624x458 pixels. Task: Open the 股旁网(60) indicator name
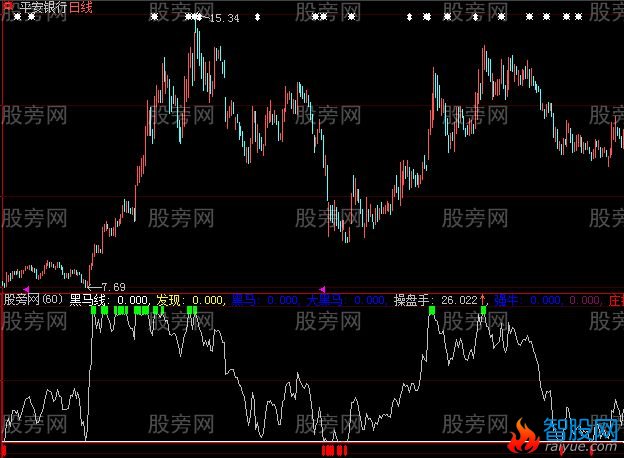[x=33, y=299]
